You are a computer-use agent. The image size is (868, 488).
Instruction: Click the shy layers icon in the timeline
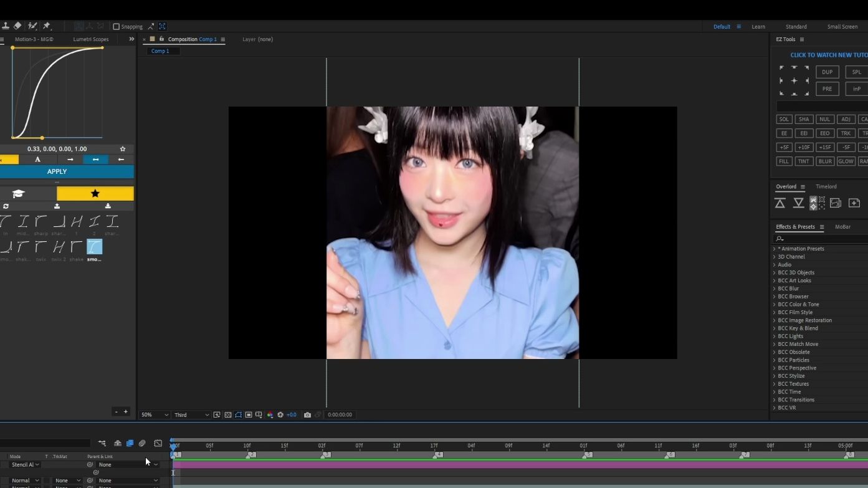[x=117, y=444]
